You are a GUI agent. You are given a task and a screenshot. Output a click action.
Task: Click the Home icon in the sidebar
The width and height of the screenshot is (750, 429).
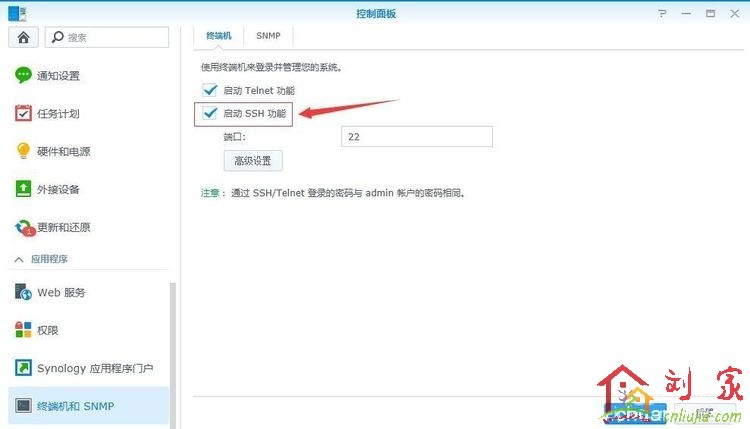23,36
